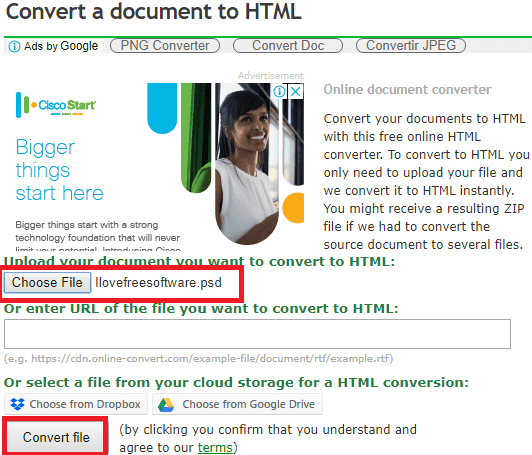Click the Dropbox logo icon
The image size is (532, 455).
click(17, 404)
